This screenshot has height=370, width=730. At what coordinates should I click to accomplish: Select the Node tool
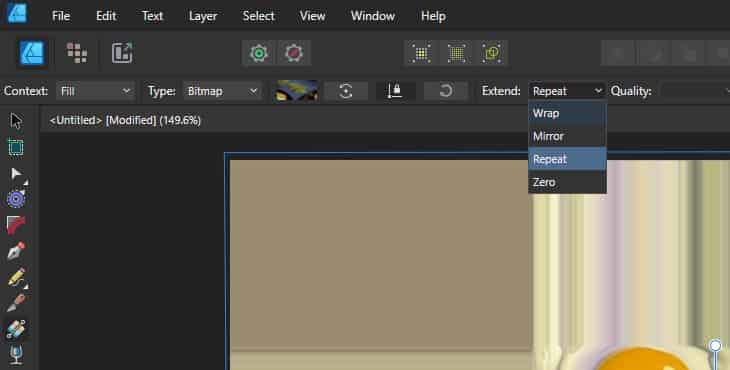pos(17,174)
